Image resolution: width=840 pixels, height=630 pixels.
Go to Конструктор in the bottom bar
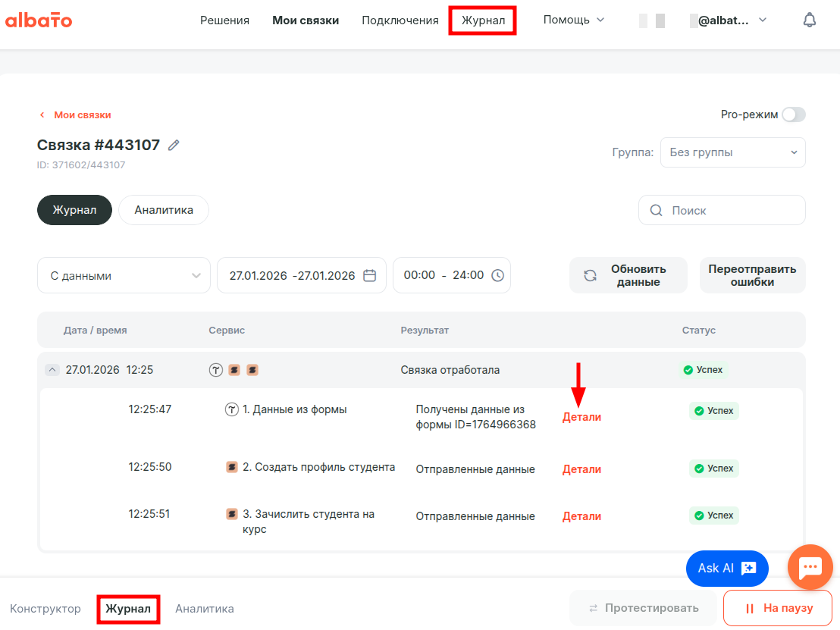45,609
